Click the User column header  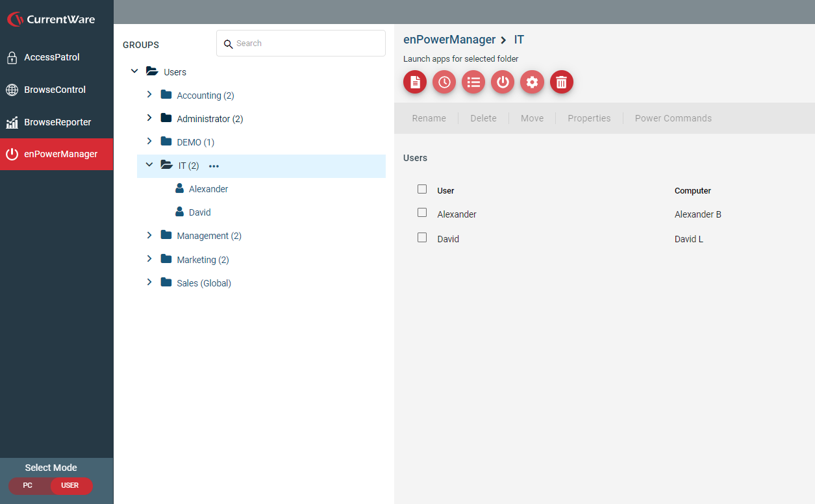coord(445,191)
